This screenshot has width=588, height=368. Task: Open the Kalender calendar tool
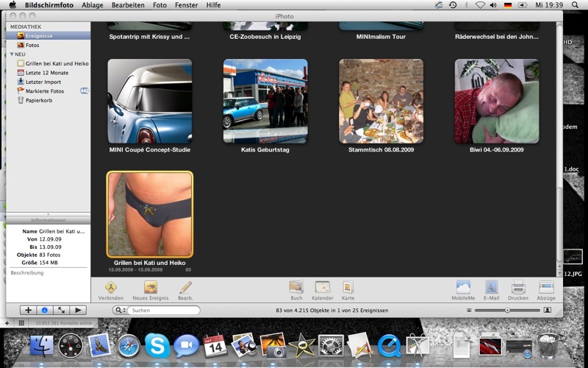coord(322,288)
